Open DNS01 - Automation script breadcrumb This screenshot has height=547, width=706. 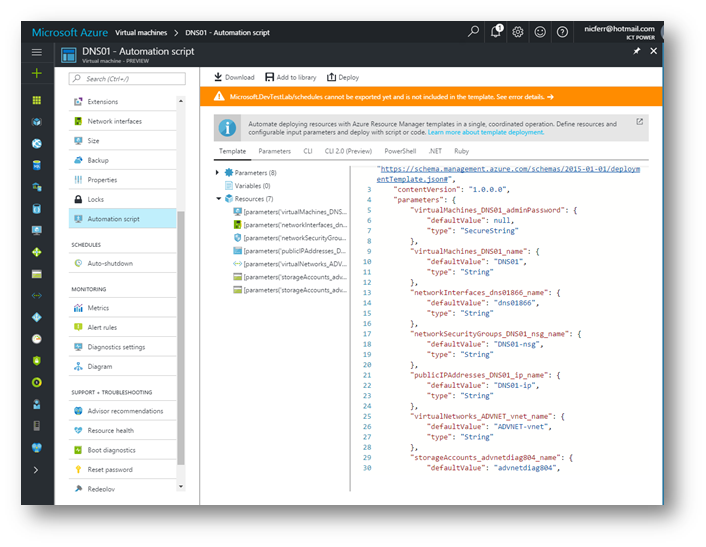coord(227,32)
